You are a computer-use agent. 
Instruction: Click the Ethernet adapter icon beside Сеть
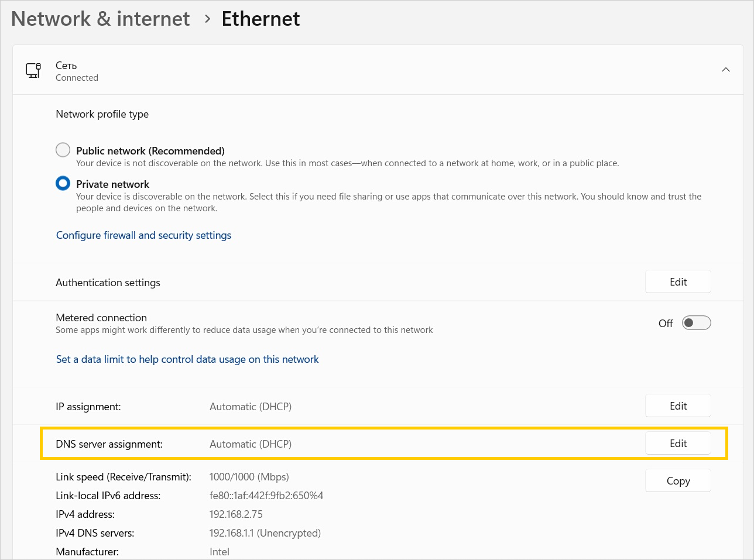[33, 71]
